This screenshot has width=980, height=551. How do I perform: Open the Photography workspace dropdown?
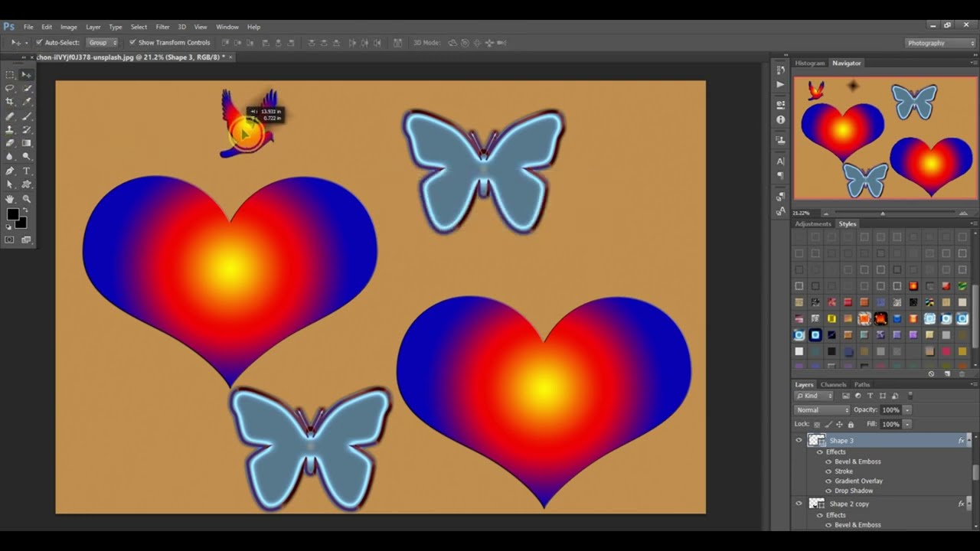tap(940, 43)
